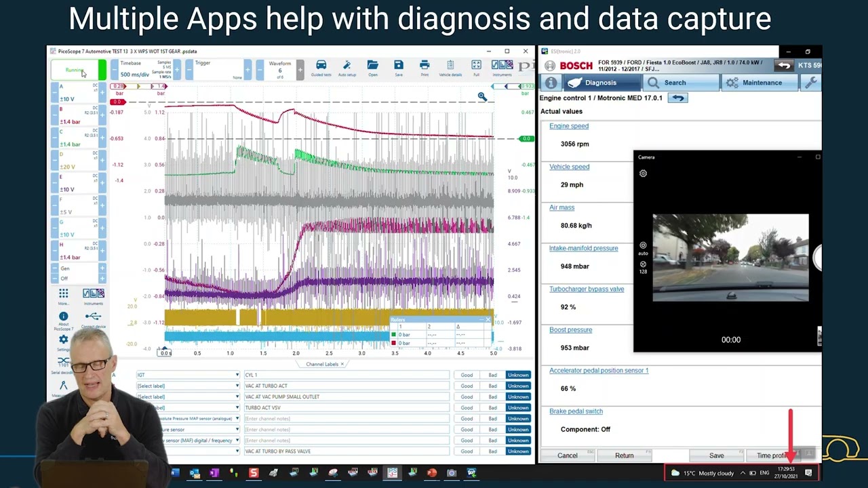Open Channel D ±20 V settings

pos(79,161)
